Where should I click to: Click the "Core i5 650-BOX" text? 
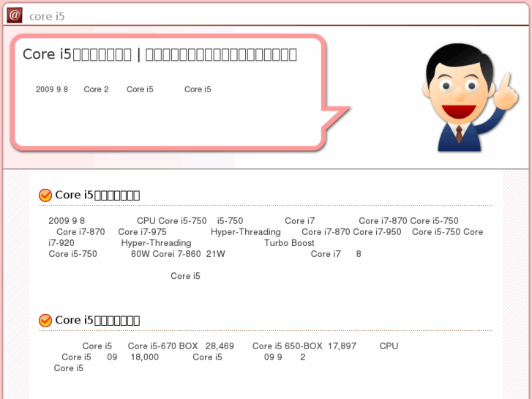click(x=288, y=346)
